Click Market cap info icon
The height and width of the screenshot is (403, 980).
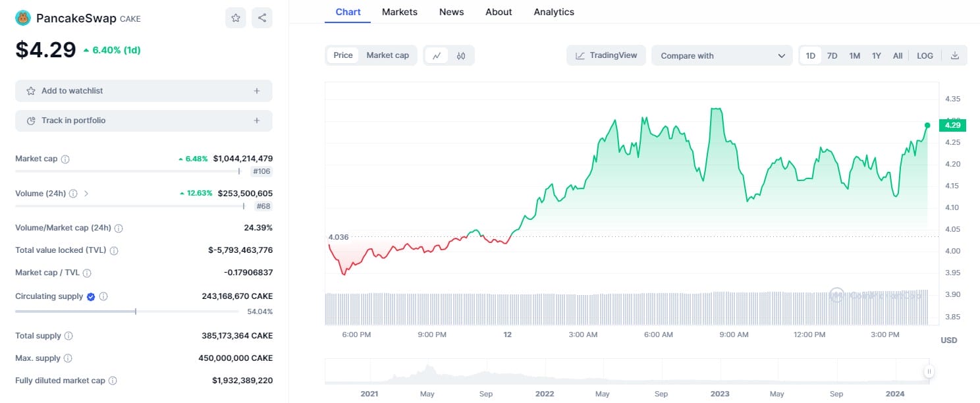point(65,159)
